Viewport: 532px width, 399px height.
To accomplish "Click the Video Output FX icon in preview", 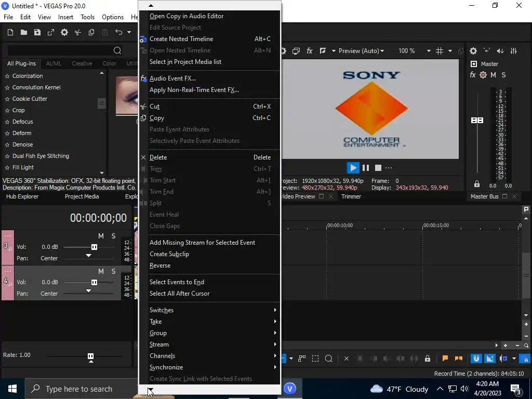I will (310, 51).
